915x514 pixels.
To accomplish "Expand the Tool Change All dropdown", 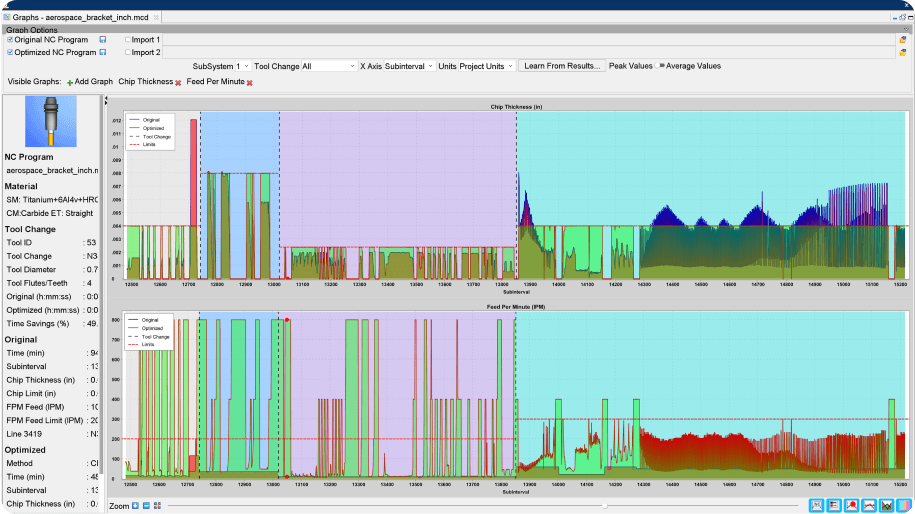I will (328, 66).
